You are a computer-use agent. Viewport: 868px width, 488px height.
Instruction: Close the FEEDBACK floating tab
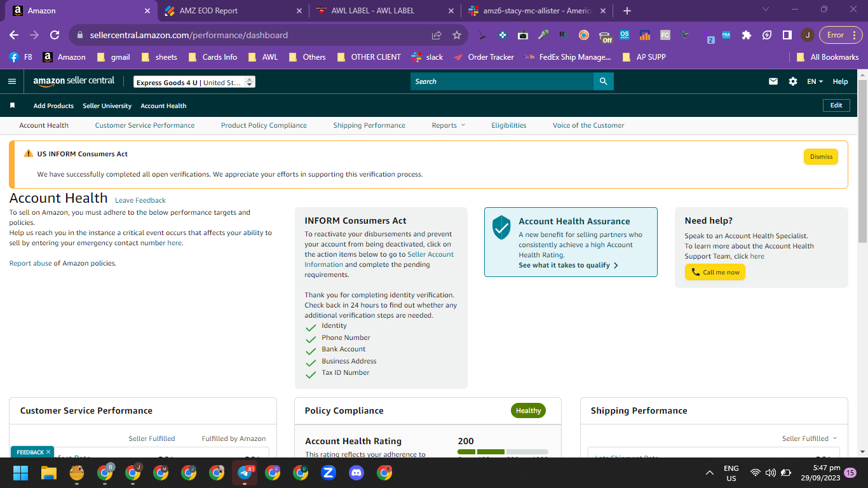click(x=48, y=452)
